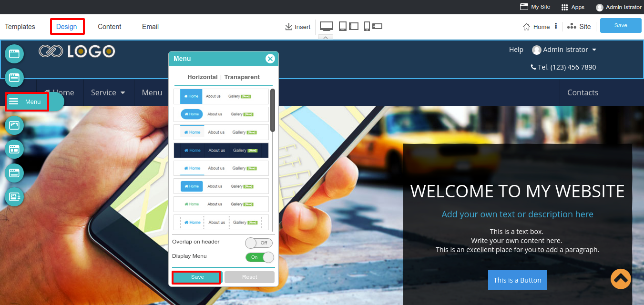Click the Tel. (123) 456 7890 text
Screen dimensions: 644x305
pos(567,67)
